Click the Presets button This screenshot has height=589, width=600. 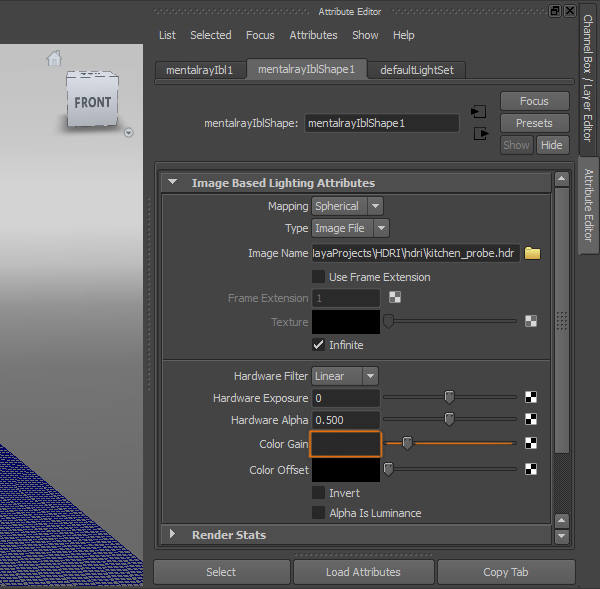pyautogui.click(x=534, y=123)
